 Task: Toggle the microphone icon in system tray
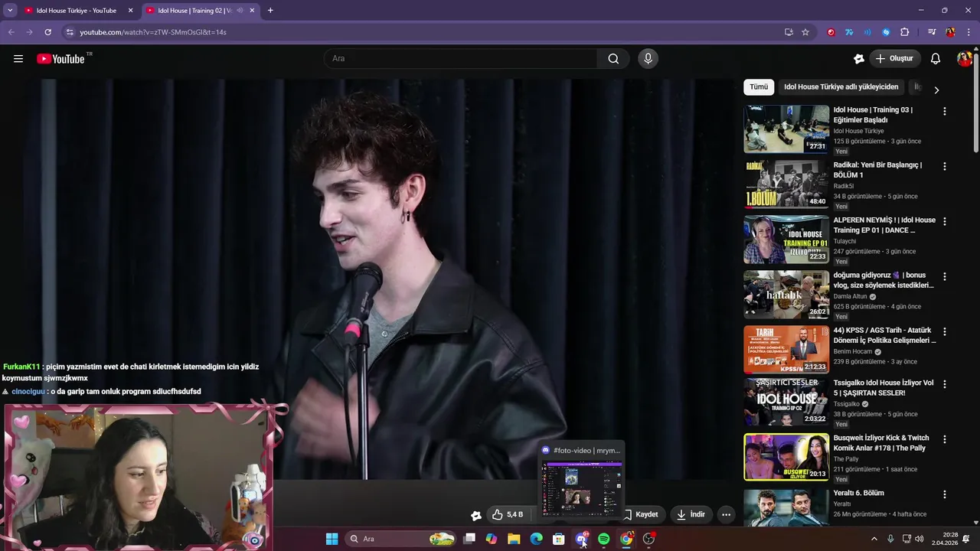click(x=890, y=539)
